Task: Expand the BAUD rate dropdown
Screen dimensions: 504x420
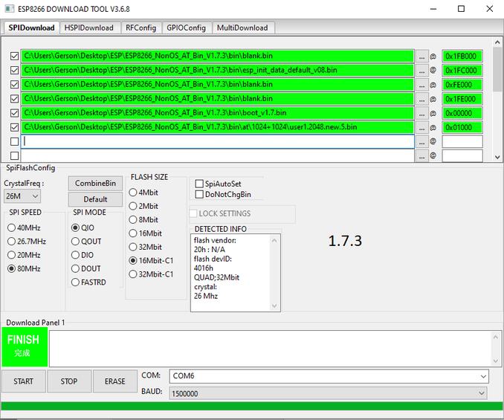Action: click(329, 392)
